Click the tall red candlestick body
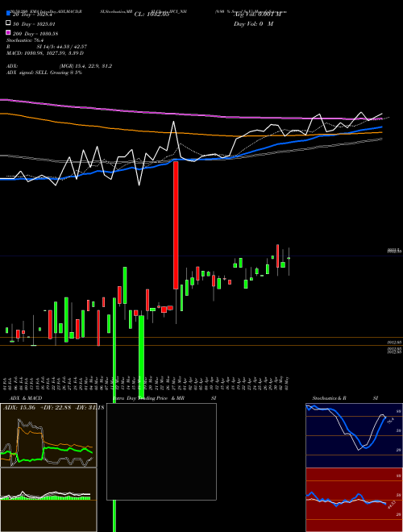403x532 pixels. click(x=176, y=225)
